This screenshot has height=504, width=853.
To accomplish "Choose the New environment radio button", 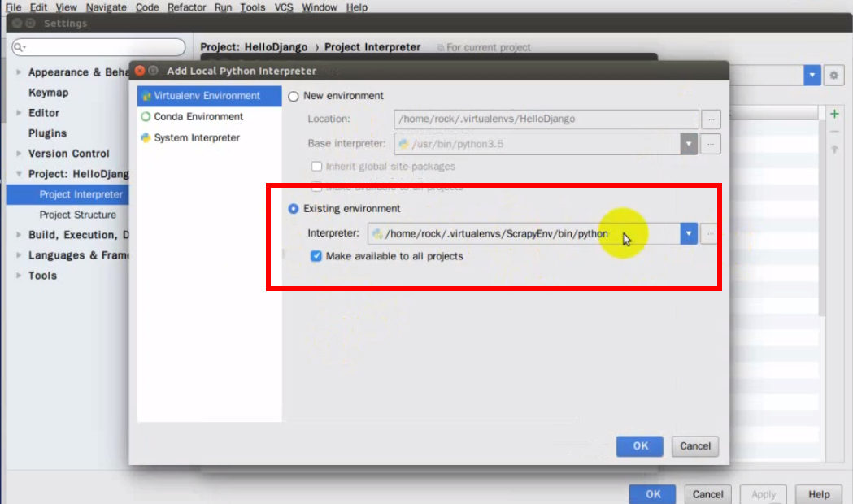I will [x=294, y=96].
